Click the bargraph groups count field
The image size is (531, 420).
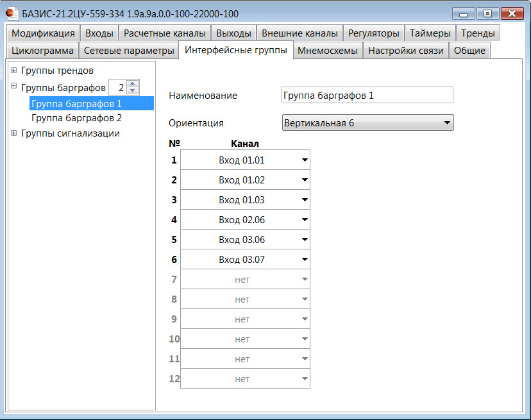(118, 87)
